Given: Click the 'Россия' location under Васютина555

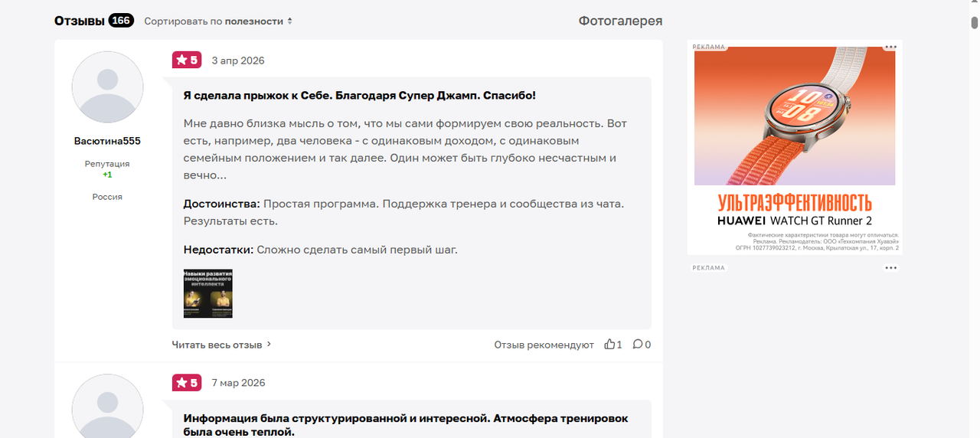Looking at the screenshot, I should (107, 197).
